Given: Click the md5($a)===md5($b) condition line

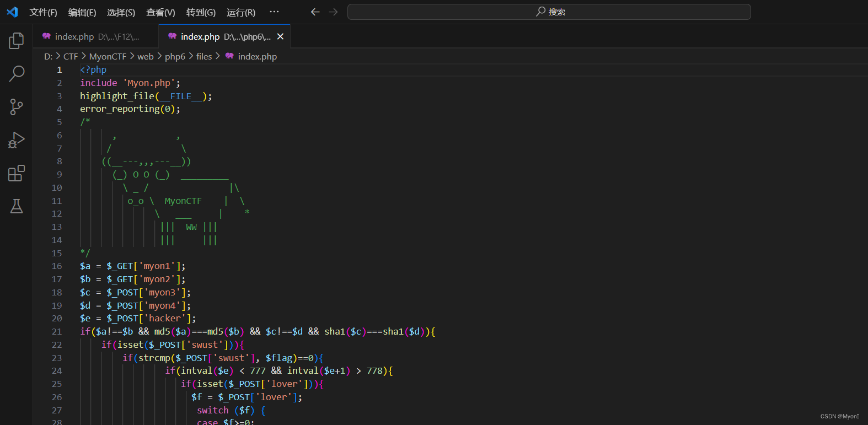Looking at the screenshot, I should tap(258, 331).
